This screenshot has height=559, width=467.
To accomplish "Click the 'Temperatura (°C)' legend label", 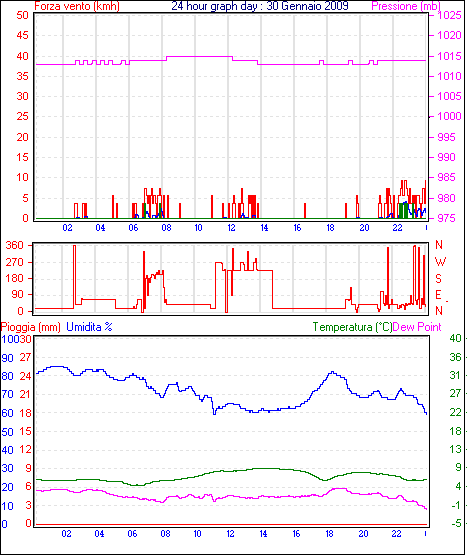I will tap(352, 327).
